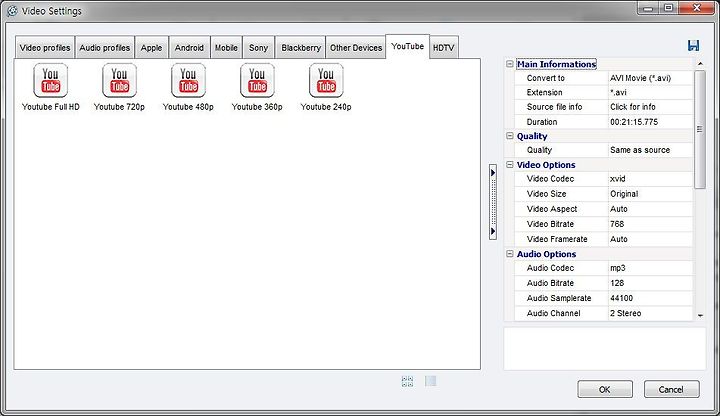
Task: Confirm settings with the OK button
Action: (605, 389)
